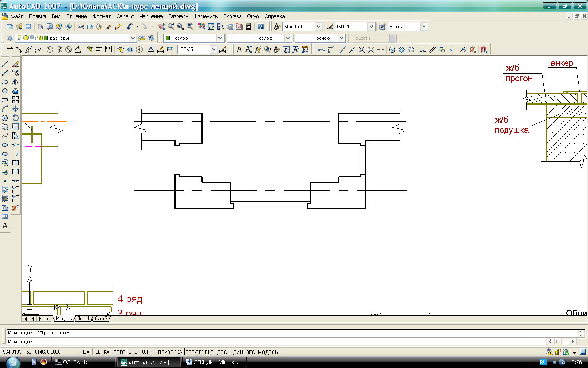588x368 pixels.
Task: Open the Черчение menu
Action: [x=151, y=16]
